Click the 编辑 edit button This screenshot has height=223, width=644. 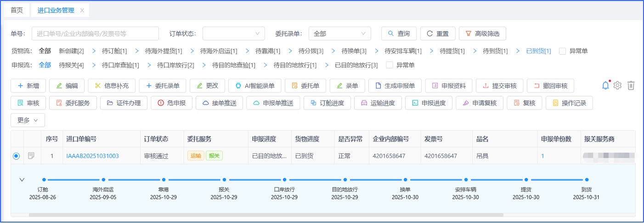[x=67, y=86]
